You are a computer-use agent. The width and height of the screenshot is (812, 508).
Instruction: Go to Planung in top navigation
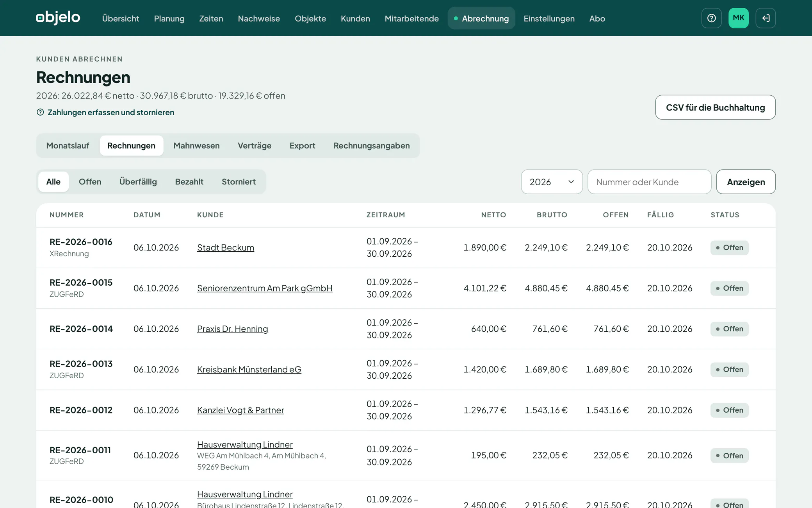click(169, 18)
